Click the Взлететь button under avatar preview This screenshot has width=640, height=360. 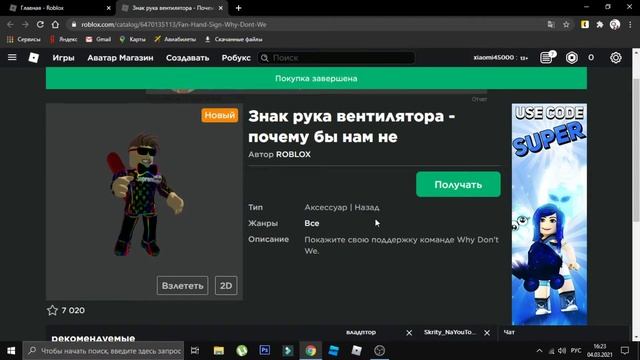tap(182, 286)
